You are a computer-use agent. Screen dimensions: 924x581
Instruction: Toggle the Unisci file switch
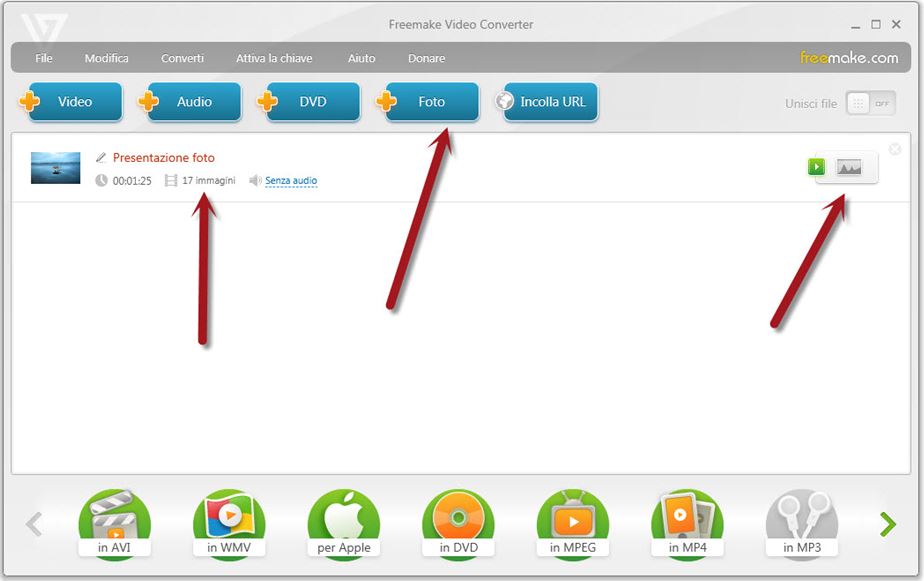871,104
